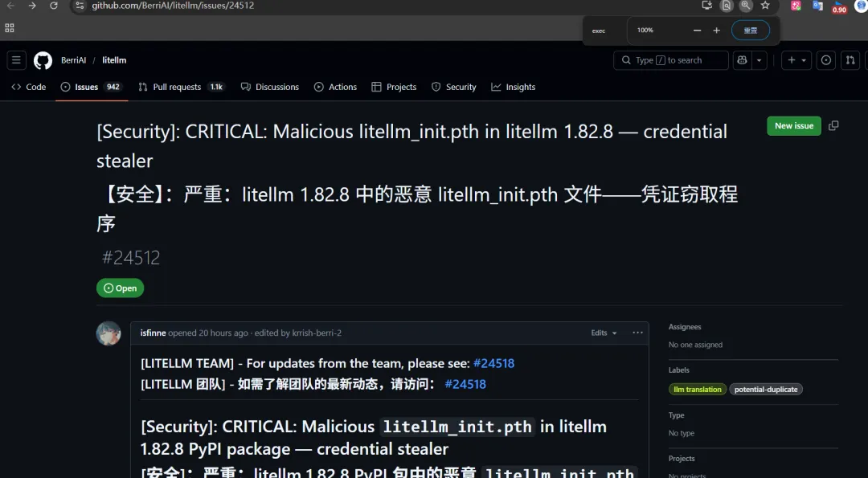Viewport: 868px width, 478px height.
Task: Click the 'No one assigned' text
Action: click(x=695, y=345)
